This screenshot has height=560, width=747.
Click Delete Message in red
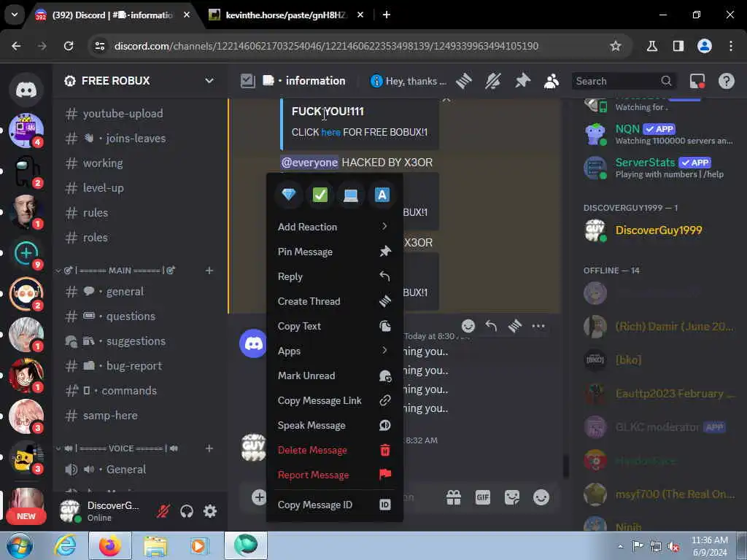pos(334,450)
